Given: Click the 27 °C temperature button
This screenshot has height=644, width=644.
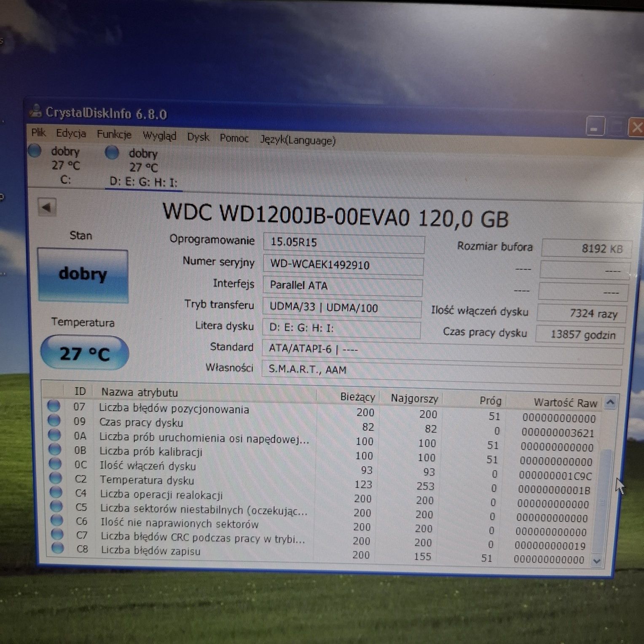Looking at the screenshot, I should [84, 353].
